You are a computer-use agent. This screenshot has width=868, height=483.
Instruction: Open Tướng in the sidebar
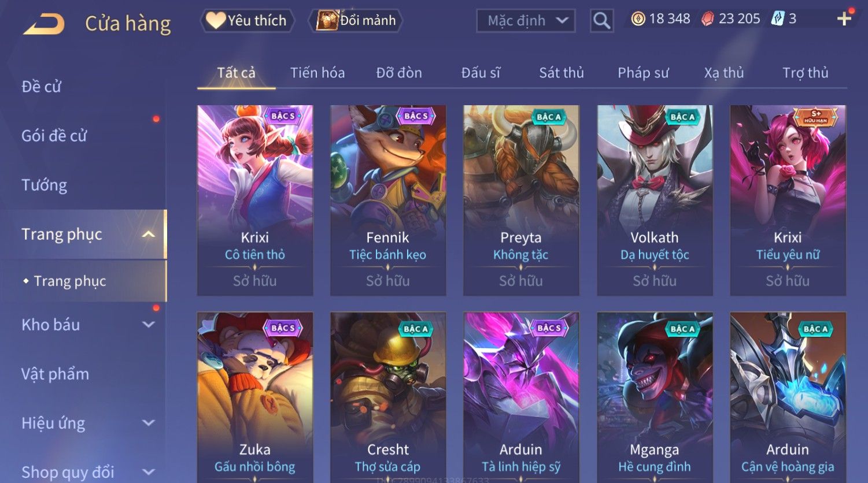click(x=44, y=185)
